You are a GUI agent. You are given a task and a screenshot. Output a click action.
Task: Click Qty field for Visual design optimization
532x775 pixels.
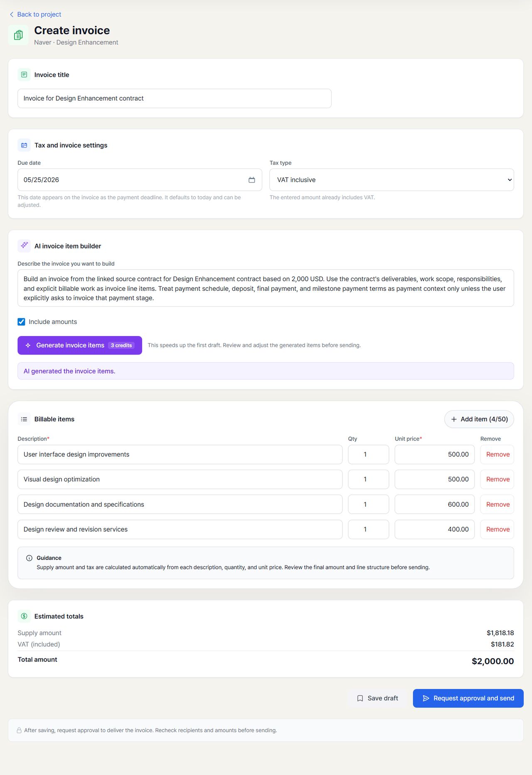(x=368, y=479)
